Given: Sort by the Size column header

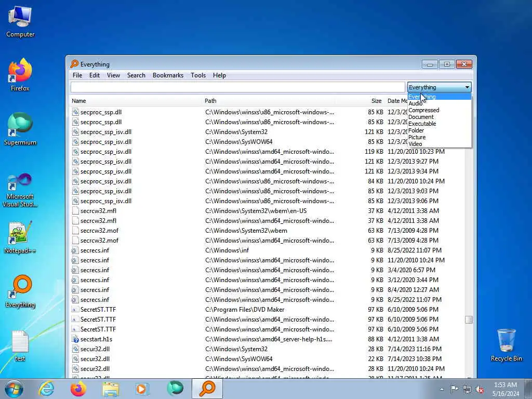Looking at the screenshot, I should (x=361, y=101).
